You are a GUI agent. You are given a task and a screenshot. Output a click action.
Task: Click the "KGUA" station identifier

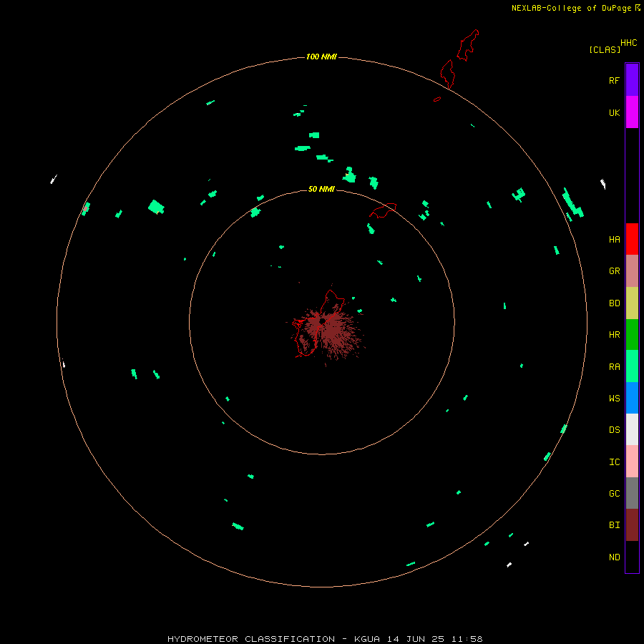(x=367, y=639)
